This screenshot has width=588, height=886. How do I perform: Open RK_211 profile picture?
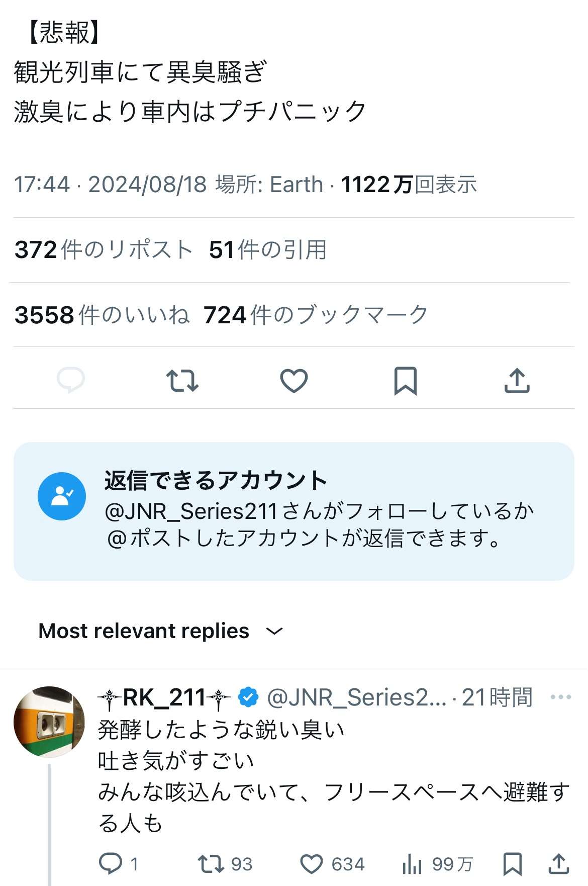pos(49,722)
